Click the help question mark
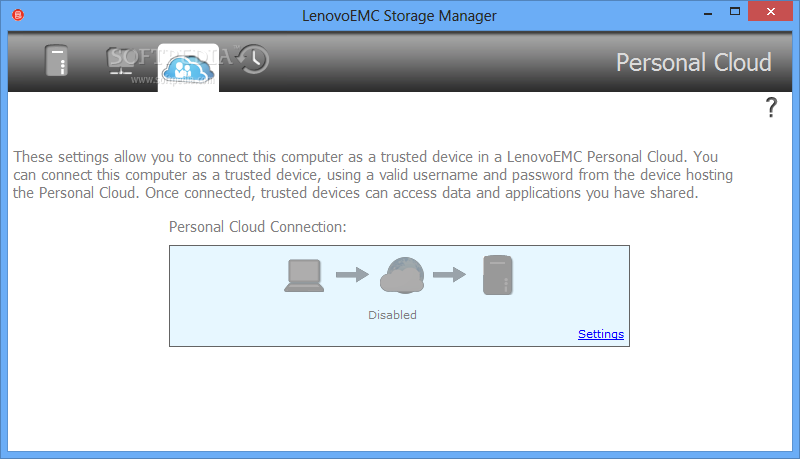800x459 pixels. (x=771, y=108)
